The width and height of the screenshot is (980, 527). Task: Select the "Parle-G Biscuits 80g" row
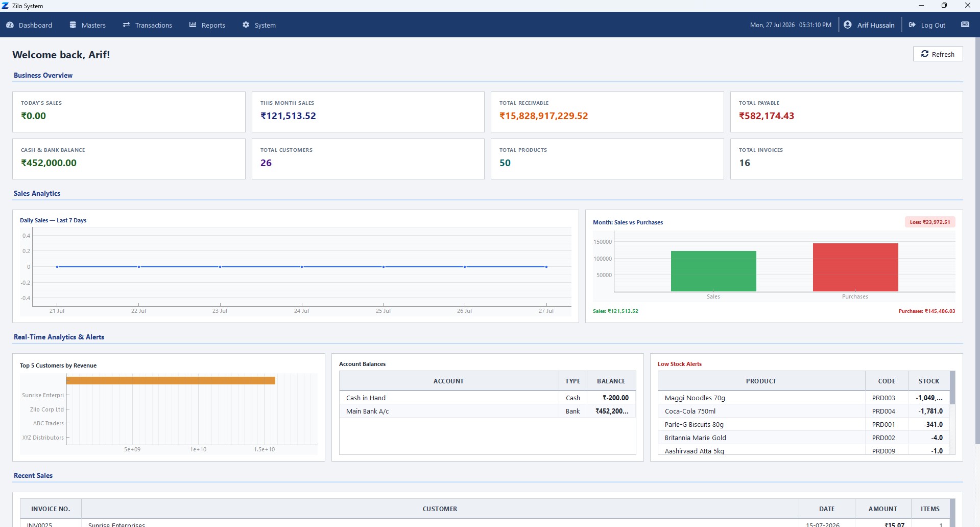[804, 424]
